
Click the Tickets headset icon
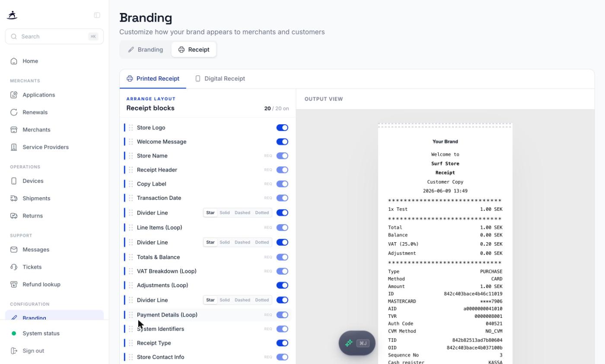point(14,267)
